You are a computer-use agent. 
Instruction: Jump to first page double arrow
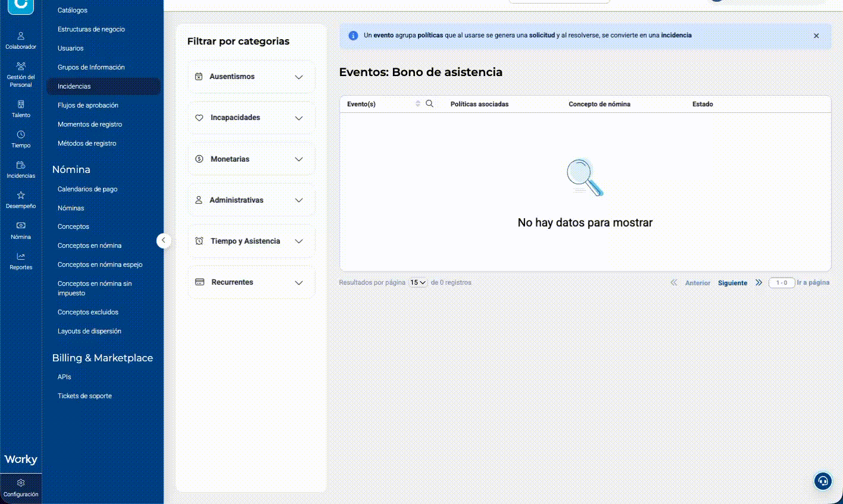pos(674,283)
